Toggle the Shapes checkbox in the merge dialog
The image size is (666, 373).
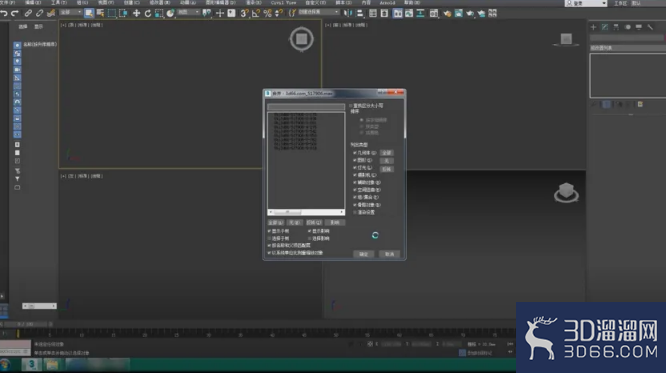coord(355,160)
